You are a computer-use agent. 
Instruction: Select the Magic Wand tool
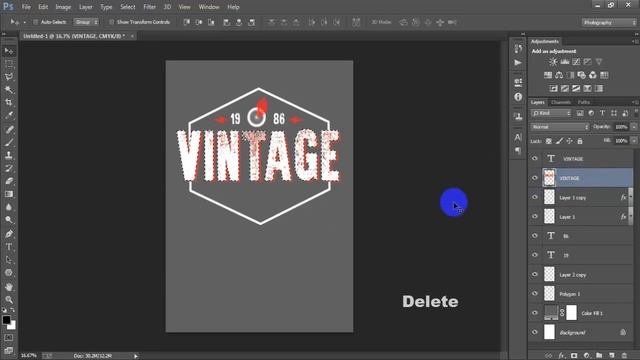[x=9, y=89]
